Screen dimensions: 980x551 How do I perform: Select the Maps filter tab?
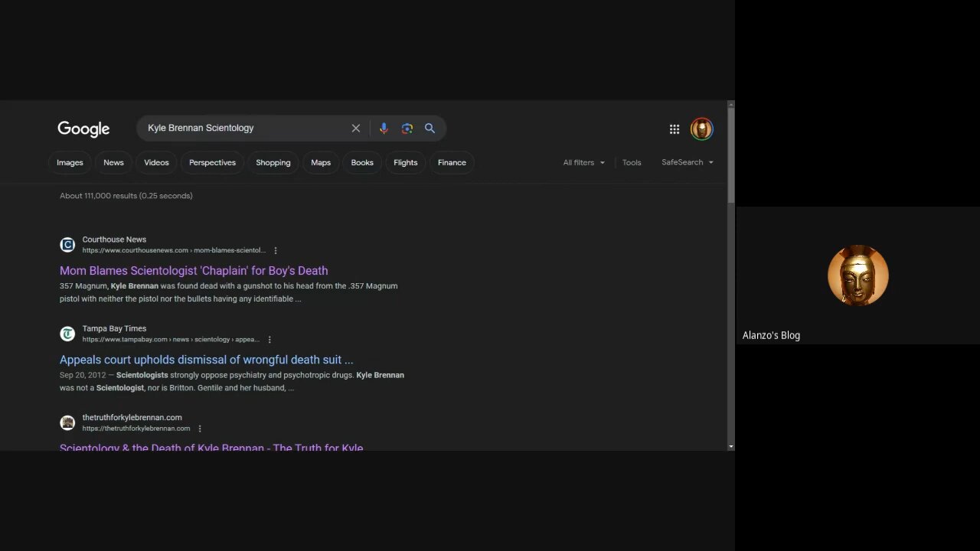pyautogui.click(x=321, y=162)
